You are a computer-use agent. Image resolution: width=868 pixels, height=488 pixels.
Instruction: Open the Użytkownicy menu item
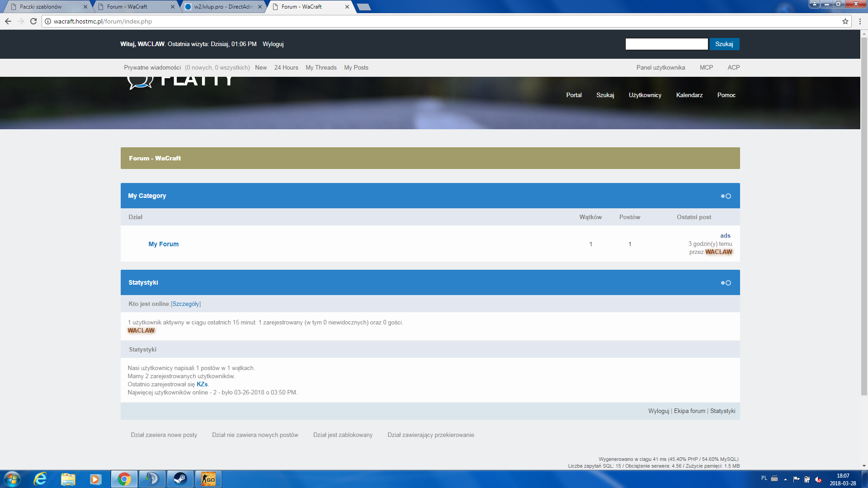(x=645, y=95)
